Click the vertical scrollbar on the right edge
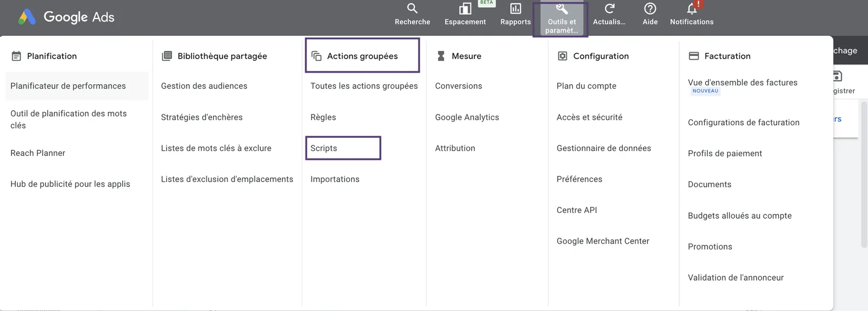Viewport: 868px width, 311px height. [864, 174]
